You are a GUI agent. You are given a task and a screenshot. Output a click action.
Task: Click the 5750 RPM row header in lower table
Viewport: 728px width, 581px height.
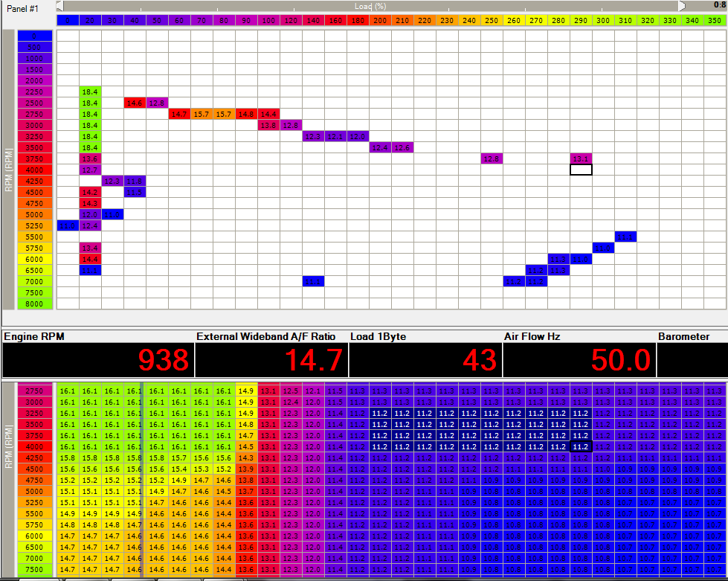click(x=34, y=524)
